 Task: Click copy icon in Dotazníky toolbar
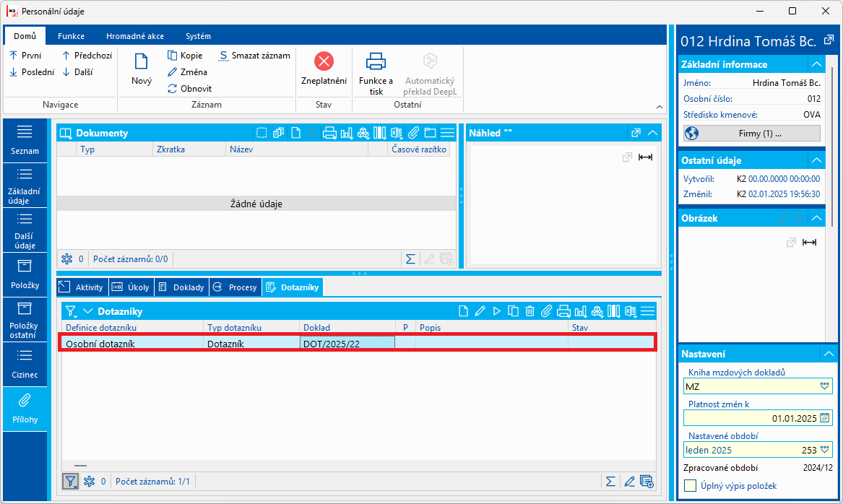tap(514, 311)
